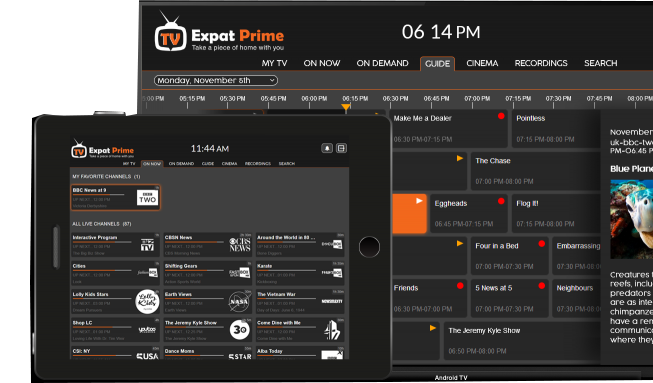This screenshot has width=653, height=383.
Task: Toggle the record dot on Eggheads
Action: point(501,201)
